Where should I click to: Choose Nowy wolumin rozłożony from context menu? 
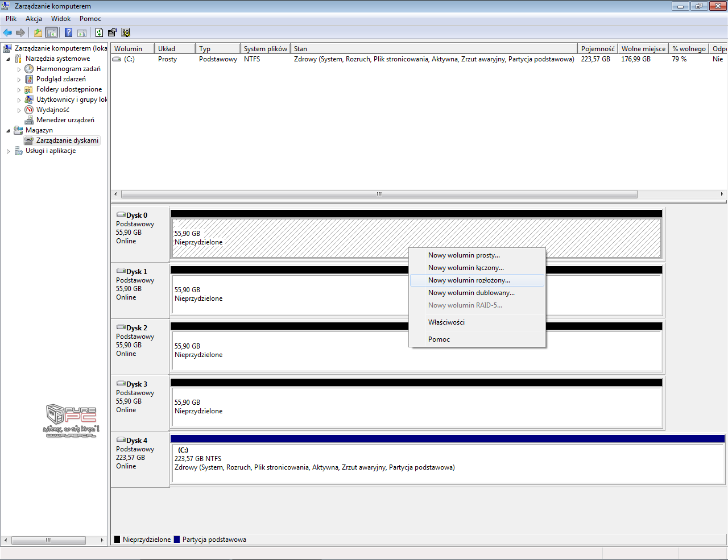(x=477, y=280)
